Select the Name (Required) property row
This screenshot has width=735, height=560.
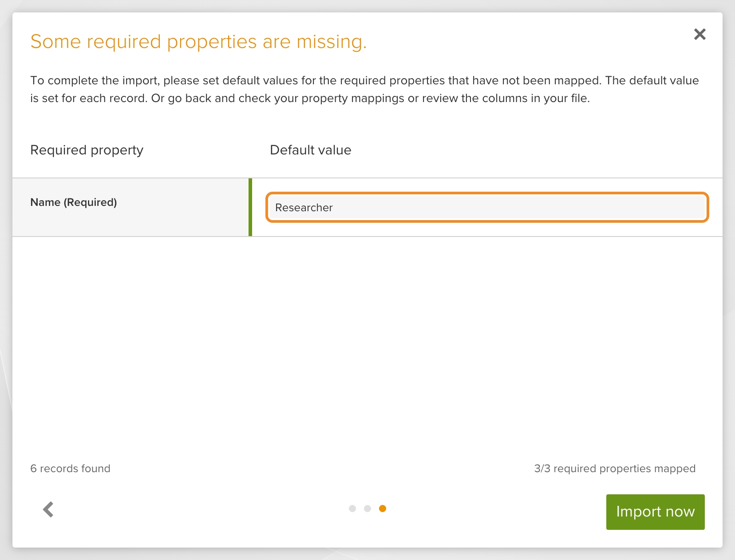(x=367, y=207)
